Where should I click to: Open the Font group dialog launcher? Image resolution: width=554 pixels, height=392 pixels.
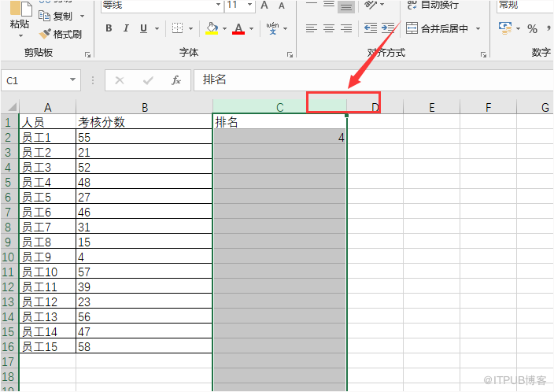click(290, 54)
